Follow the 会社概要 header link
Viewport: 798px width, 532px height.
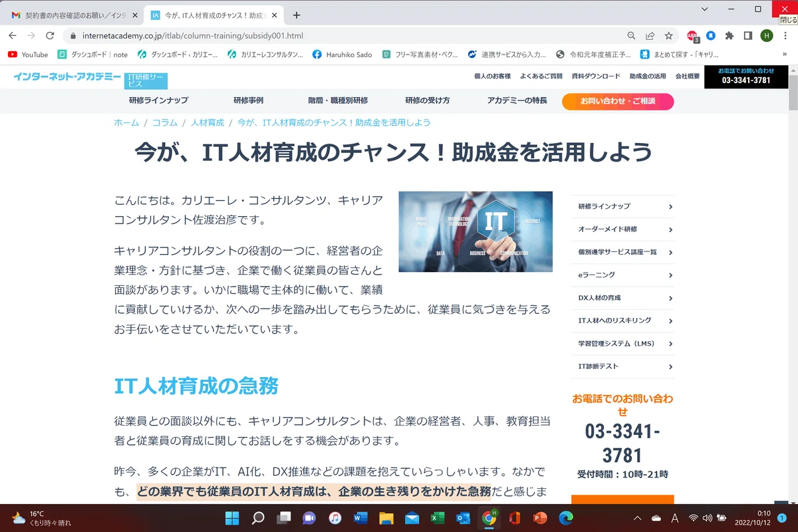688,76
